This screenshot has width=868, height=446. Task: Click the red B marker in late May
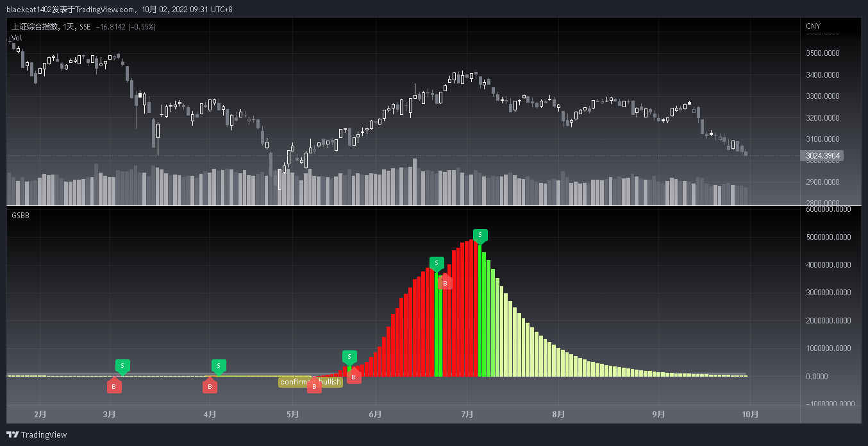[354, 376]
